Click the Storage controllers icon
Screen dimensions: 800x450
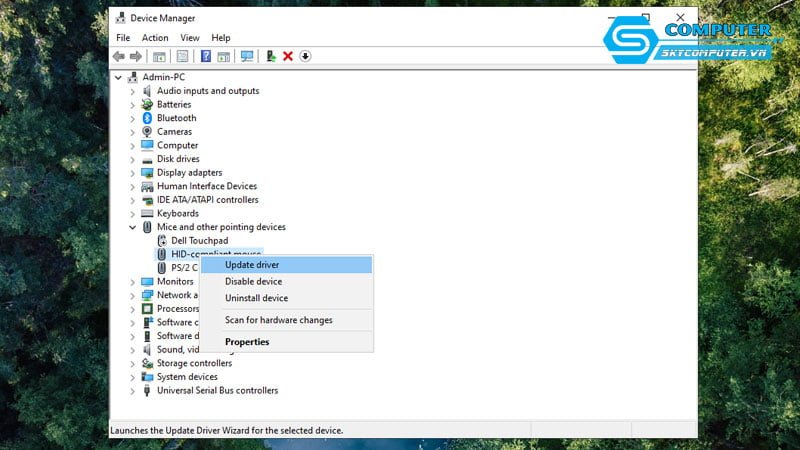click(x=147, y=363)
